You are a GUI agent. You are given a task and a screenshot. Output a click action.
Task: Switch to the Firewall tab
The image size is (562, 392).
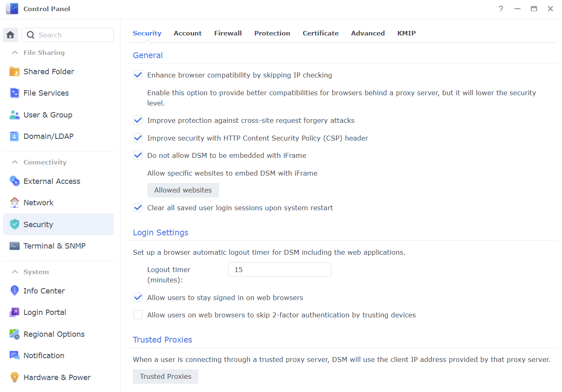tap(228, 33)
